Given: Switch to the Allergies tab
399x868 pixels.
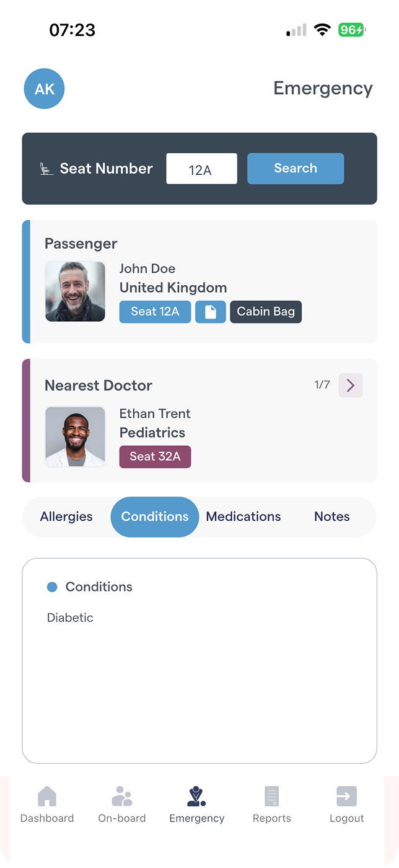Looking at the screenshot, I should pyautogui.click(x=66, y=516).
